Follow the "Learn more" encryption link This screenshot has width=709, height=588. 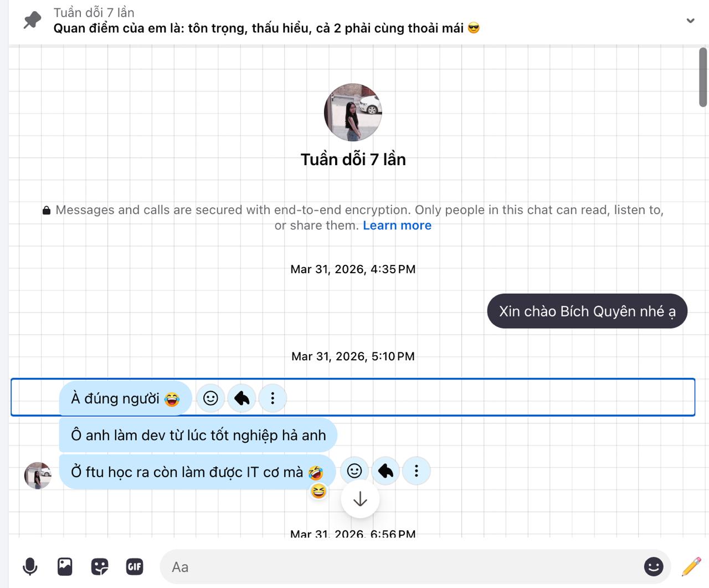397,226
